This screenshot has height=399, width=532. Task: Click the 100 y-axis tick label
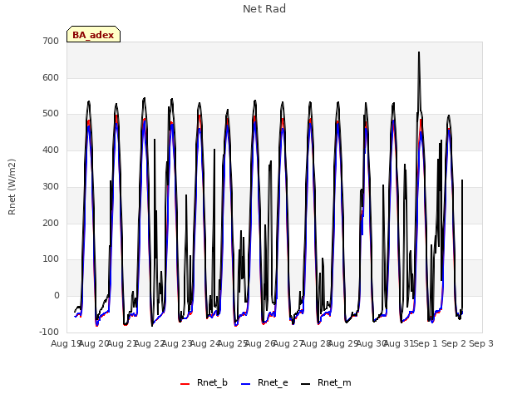tap(51, 259)
